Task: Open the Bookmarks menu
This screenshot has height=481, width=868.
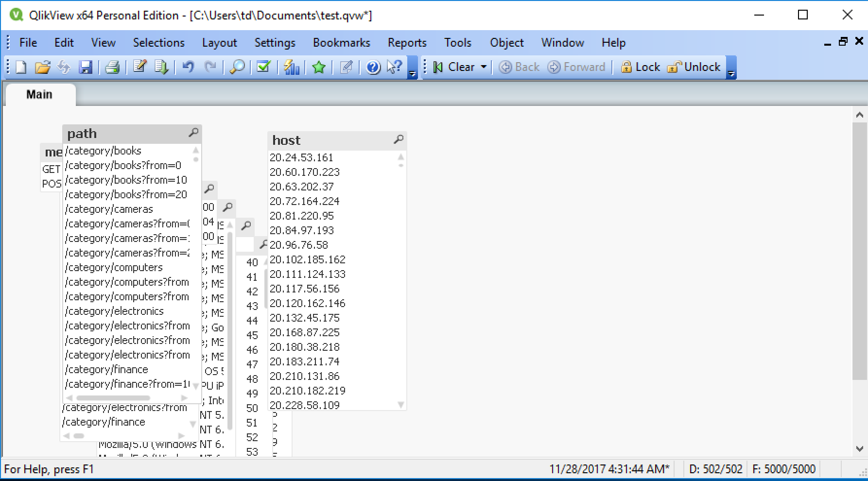Action: click(342, 43)
